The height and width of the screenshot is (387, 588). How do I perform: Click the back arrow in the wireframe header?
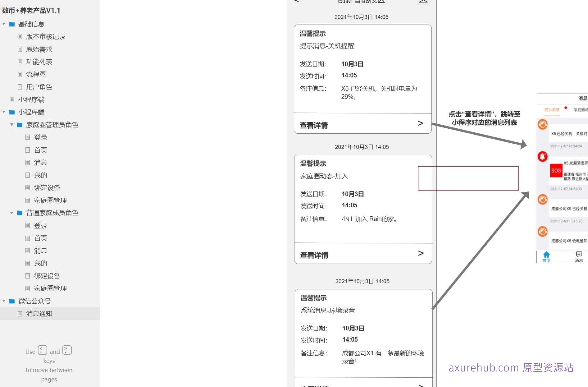(x=296, y=1)
